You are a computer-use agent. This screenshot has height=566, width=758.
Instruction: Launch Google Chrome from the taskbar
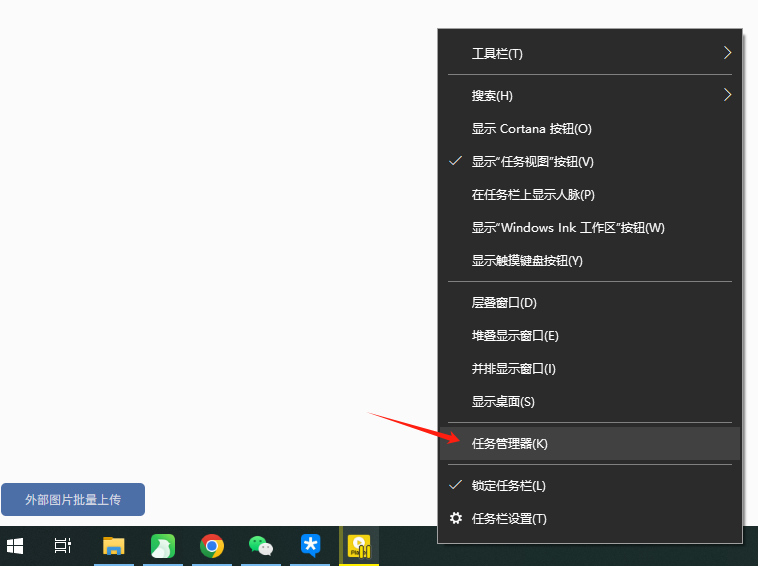(x=211, y=546)
